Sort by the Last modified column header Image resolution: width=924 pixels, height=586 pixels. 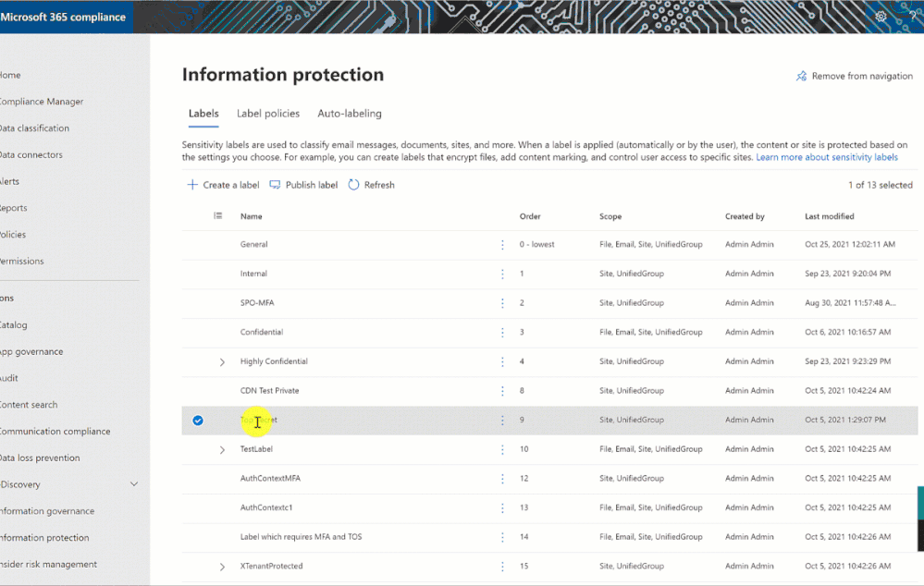point(829,216)
